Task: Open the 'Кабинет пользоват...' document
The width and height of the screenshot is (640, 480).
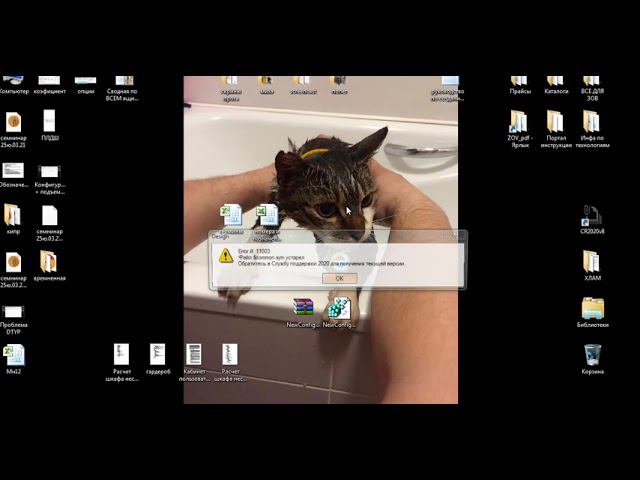Action: [194, 362]
